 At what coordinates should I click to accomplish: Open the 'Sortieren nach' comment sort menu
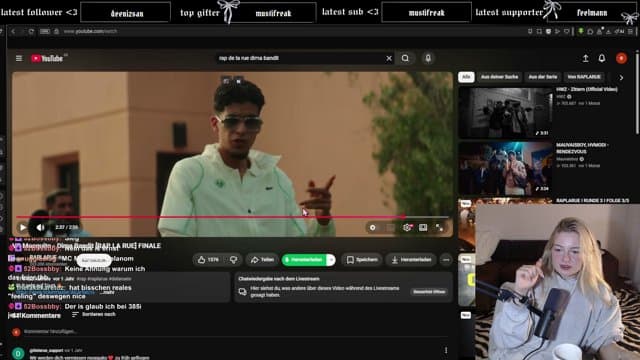tap(94, 314)
